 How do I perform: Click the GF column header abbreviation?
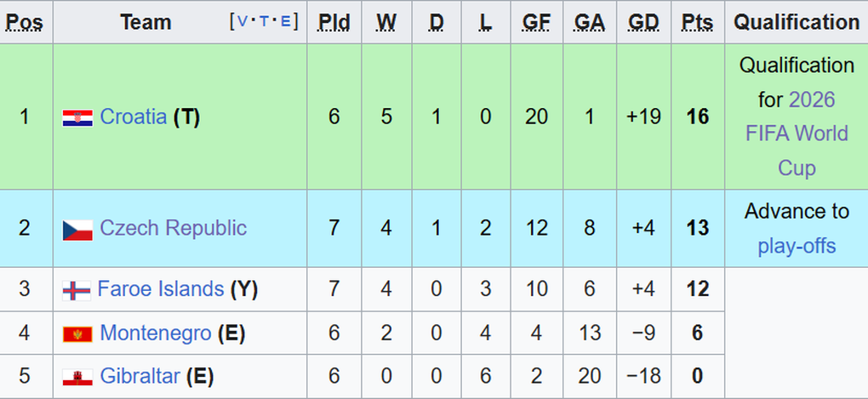[x=536, y=22]
